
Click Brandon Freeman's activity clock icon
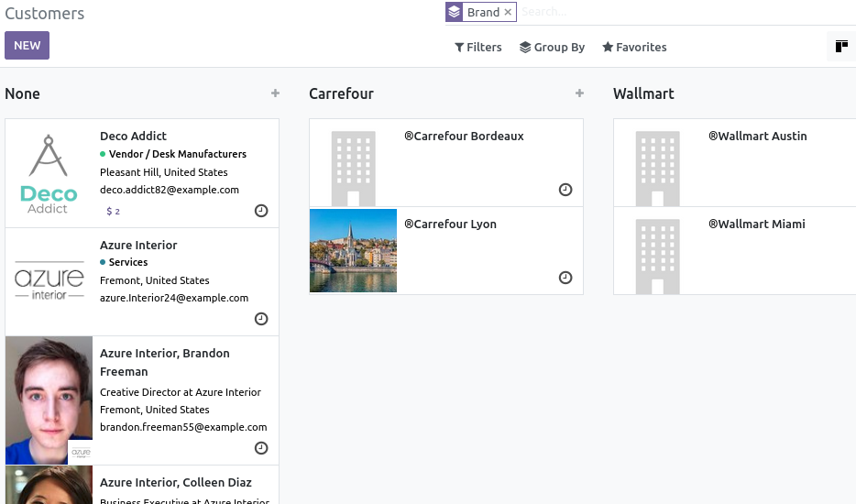tap(261, 448)
